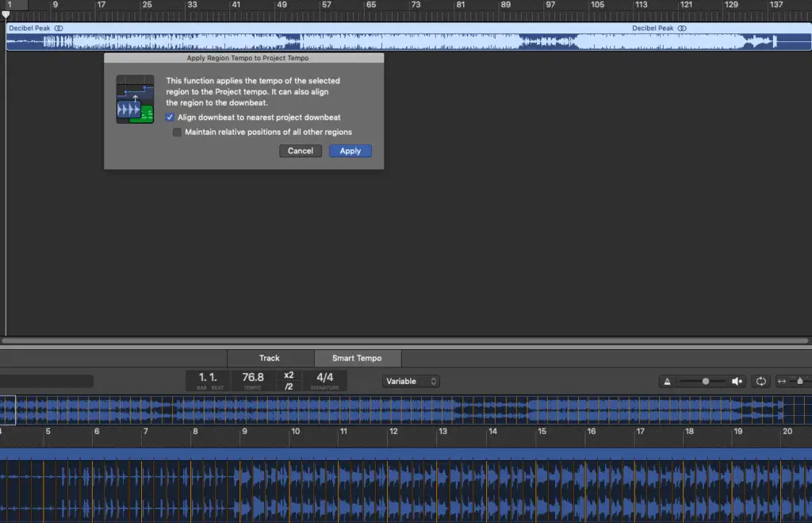Click bar 9 in the Smart Tempo ruler
Image resolution: width=812 pixels, height=523 pixels.
pos(244,431)
